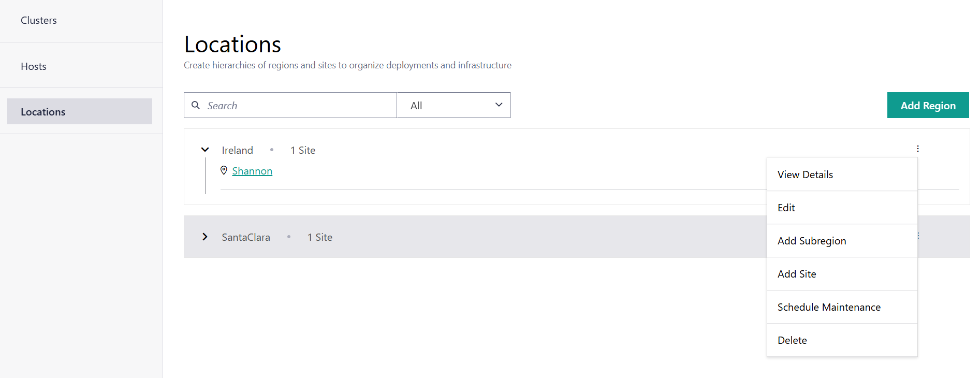The image size is (980, 378).
Task: Click the Add Region button
Action: [x=927, y=105]
